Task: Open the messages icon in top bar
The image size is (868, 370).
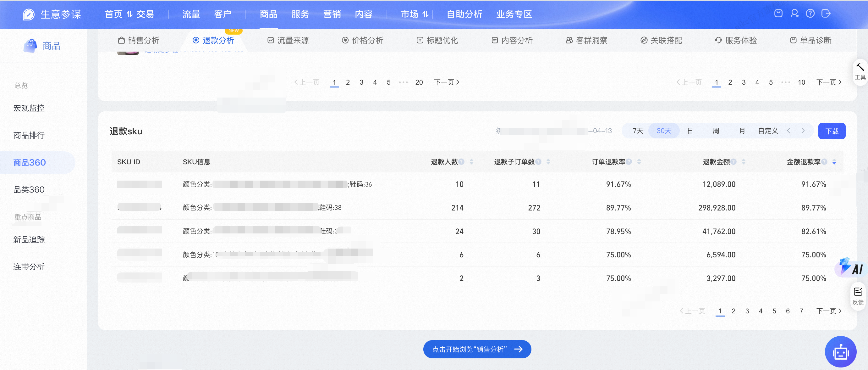Action: (x=778, y=14)
